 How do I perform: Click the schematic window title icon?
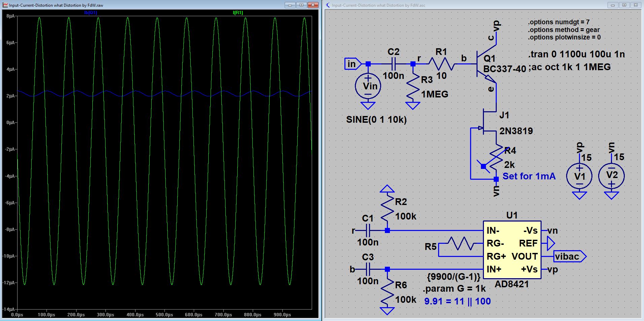pos(328,5)
